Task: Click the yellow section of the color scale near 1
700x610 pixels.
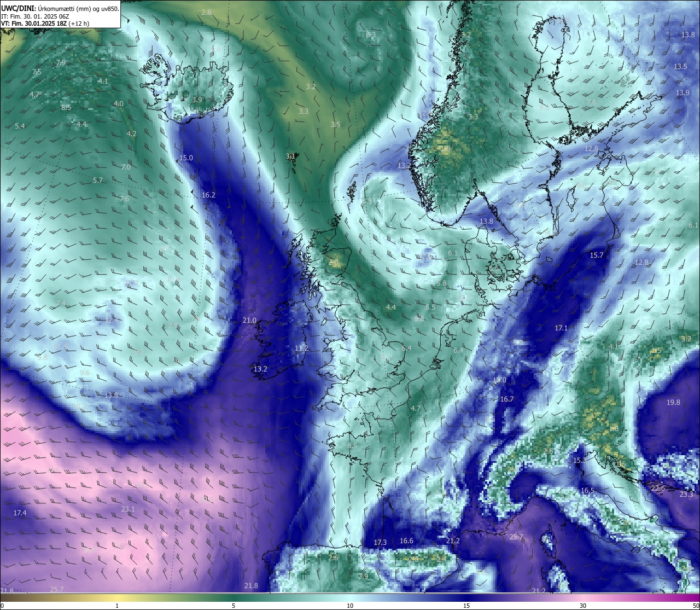Action: pos(117,597)
